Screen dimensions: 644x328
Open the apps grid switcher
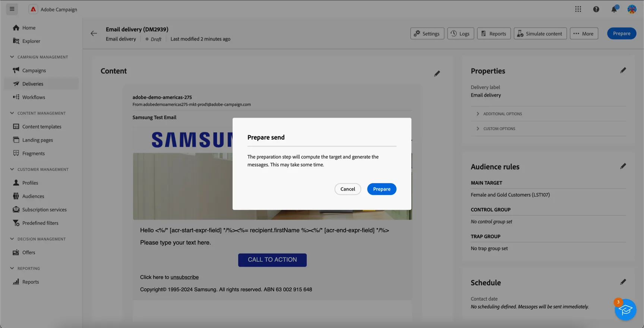pyautogui.click(x=578, y=9)
